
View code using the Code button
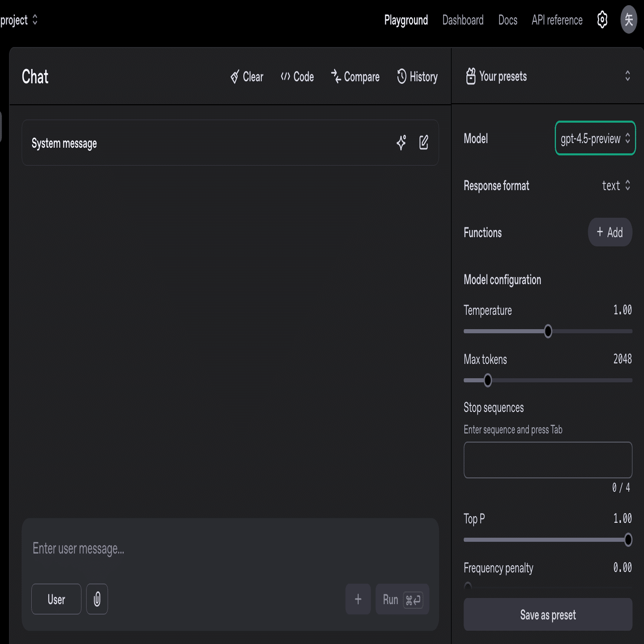click(297, 77)
